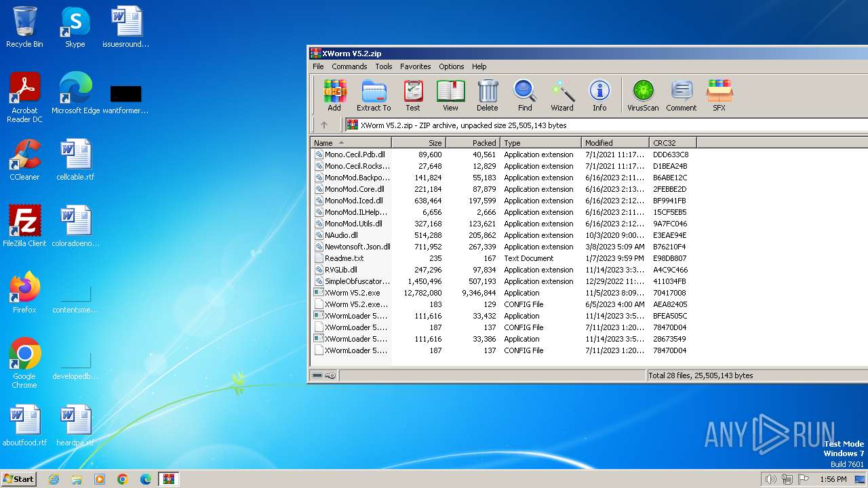868x488 pixels.
Task: Open Microsoft Edge desktop shortcut
Action: [75, 94]
